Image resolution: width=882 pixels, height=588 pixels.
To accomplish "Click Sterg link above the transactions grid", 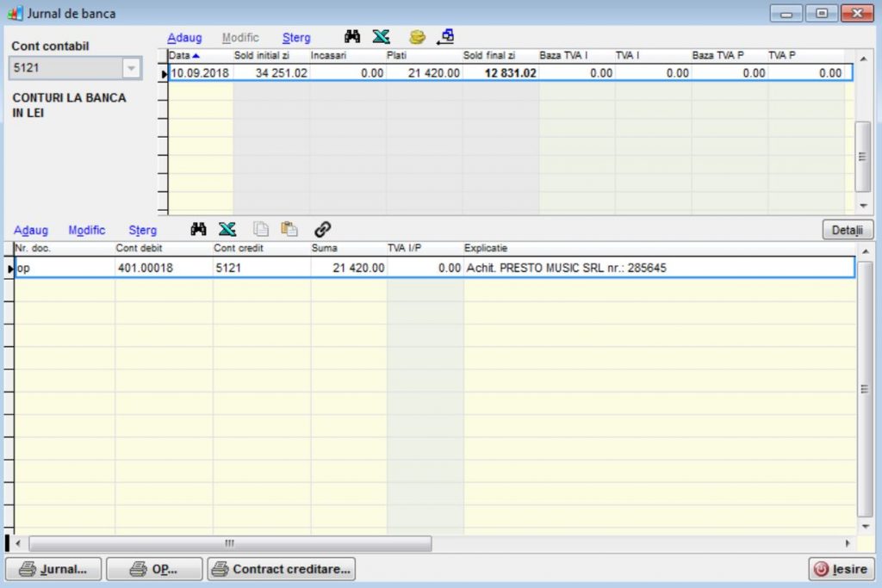I will point(143,230).
